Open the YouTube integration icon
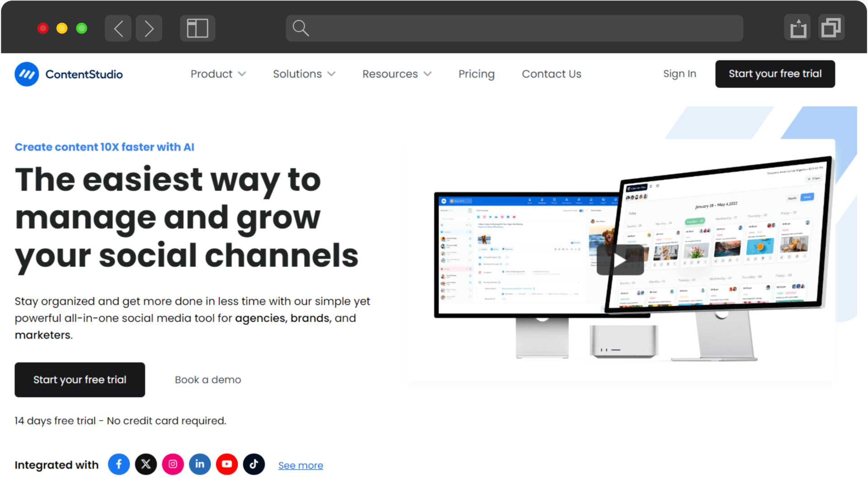This screenshot has width=868, height=488. (x=227, y=465)
